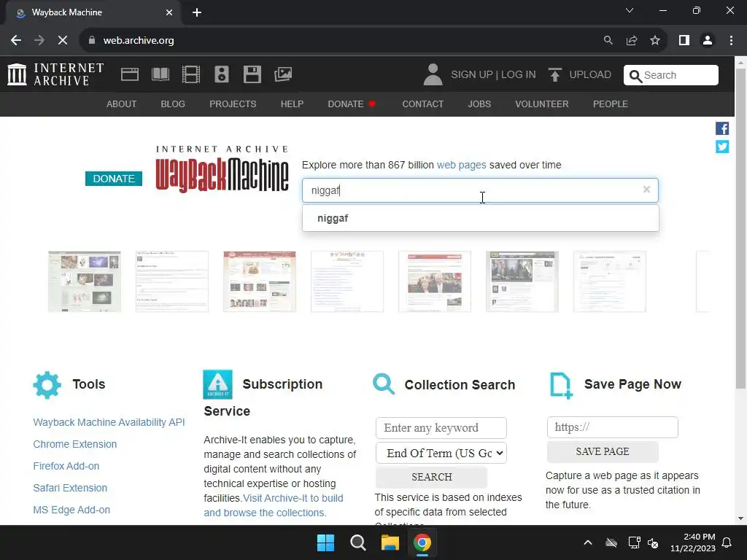Stop loading the page

point(63,41)
